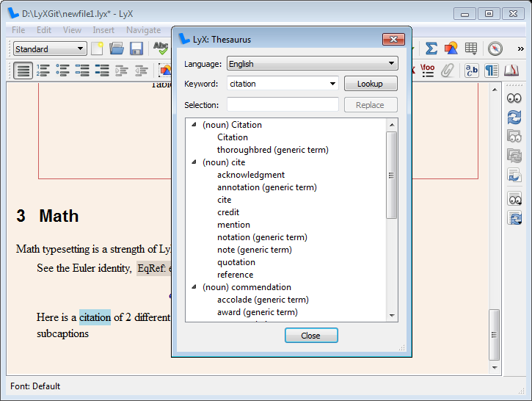Open the Standard paragraph style dropdown
The height and width of the screenshot is (401, 532).
click(x=50, y=48)
